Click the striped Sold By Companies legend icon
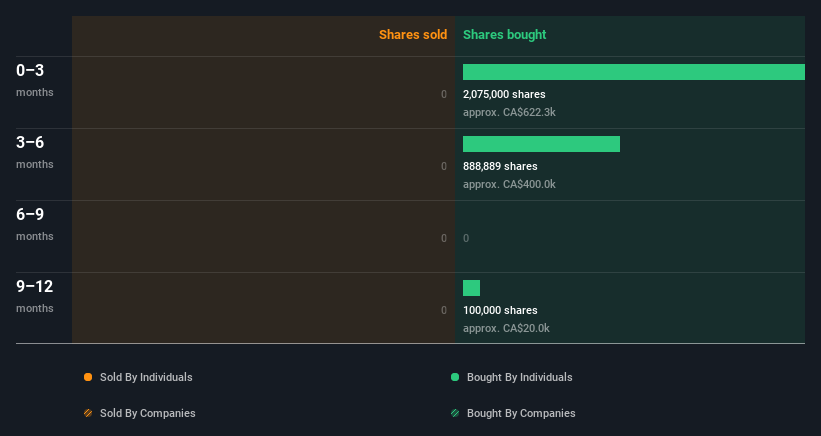 click(88, 413)
